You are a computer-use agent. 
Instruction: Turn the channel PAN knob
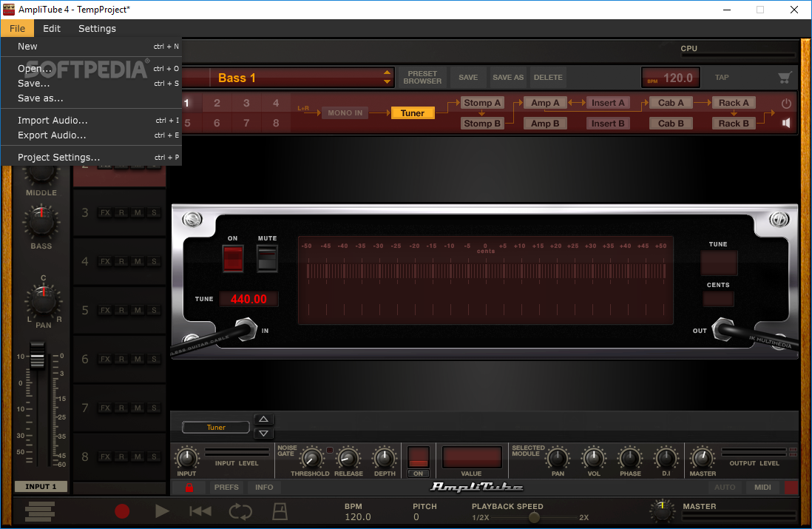tap(44, 300)
